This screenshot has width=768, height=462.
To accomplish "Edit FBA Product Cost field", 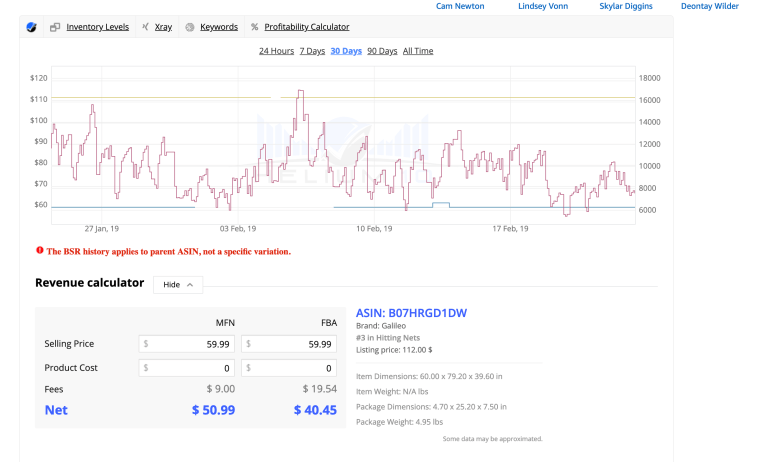I will pos(289,368).
